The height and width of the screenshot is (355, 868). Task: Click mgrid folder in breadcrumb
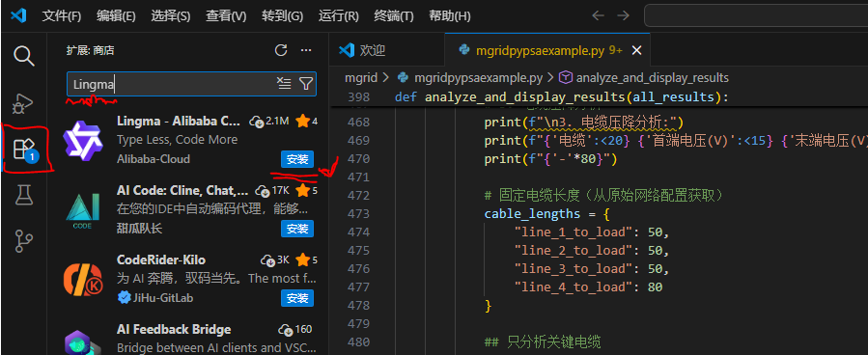pos(360,77)
